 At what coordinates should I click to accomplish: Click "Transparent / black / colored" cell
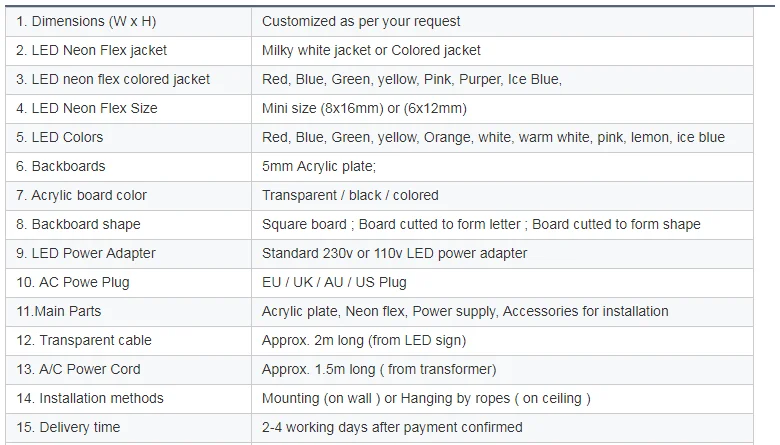pos(350,195)
